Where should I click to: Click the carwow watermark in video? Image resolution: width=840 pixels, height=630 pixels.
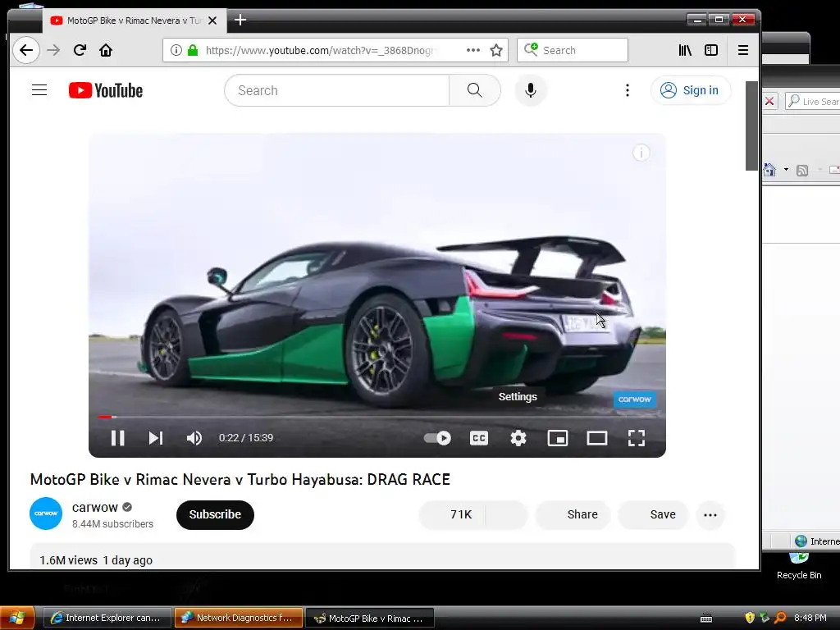point(634,399)
